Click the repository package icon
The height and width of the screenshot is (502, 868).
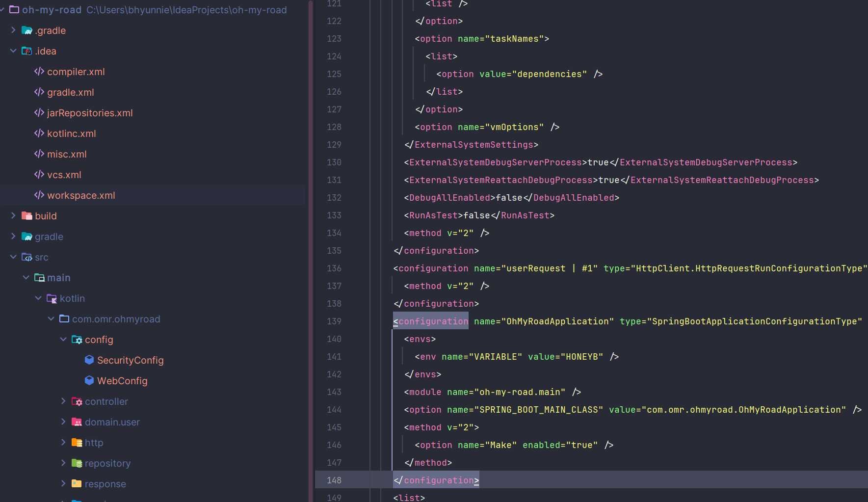pyautogui.click(x=77, y=463)
